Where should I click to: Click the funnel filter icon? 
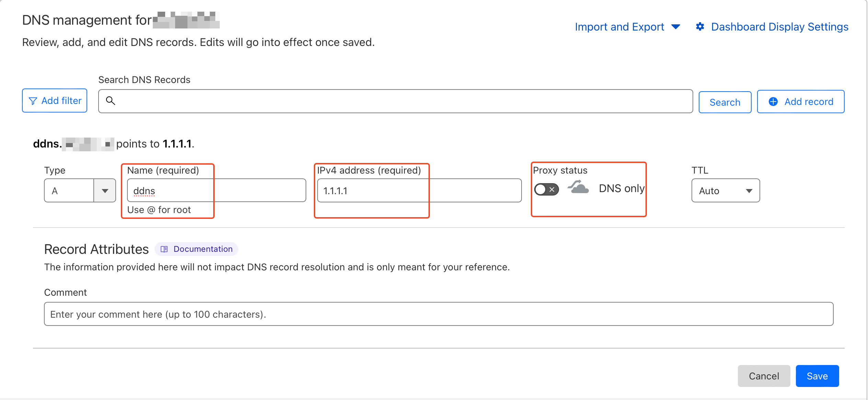coord(33,101)
